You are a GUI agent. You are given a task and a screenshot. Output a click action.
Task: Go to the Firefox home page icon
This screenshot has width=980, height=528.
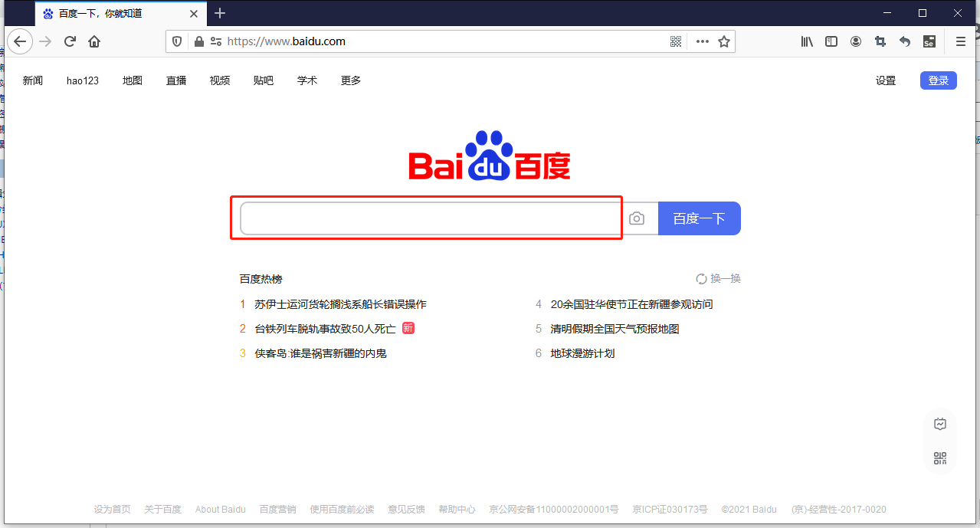tap(94, 41)
